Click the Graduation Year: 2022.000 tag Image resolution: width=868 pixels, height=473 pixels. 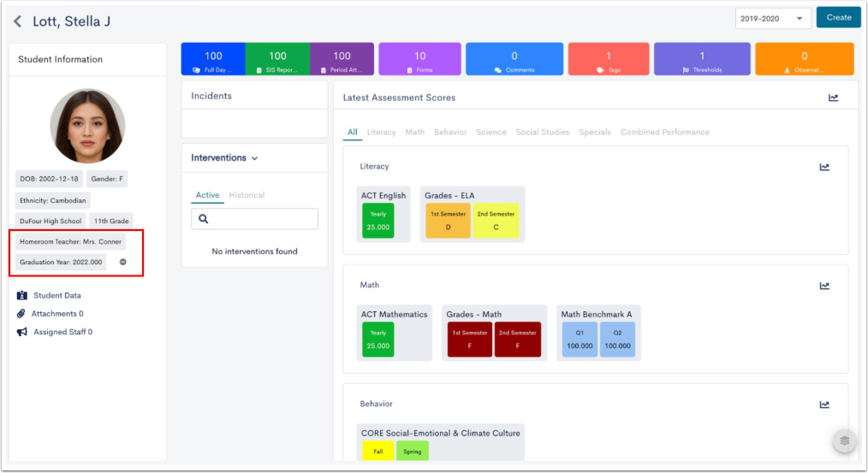(61, 263)
